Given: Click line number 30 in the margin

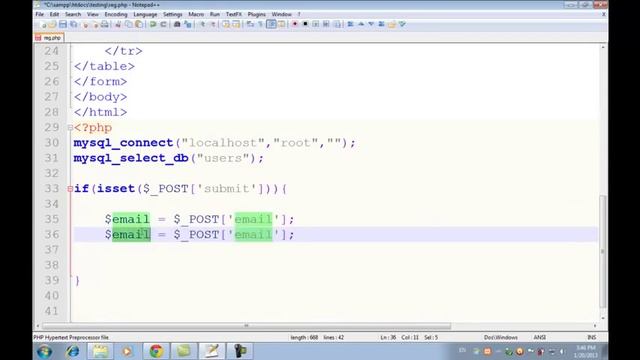Looking at the screenshot, I should [52, 143].
